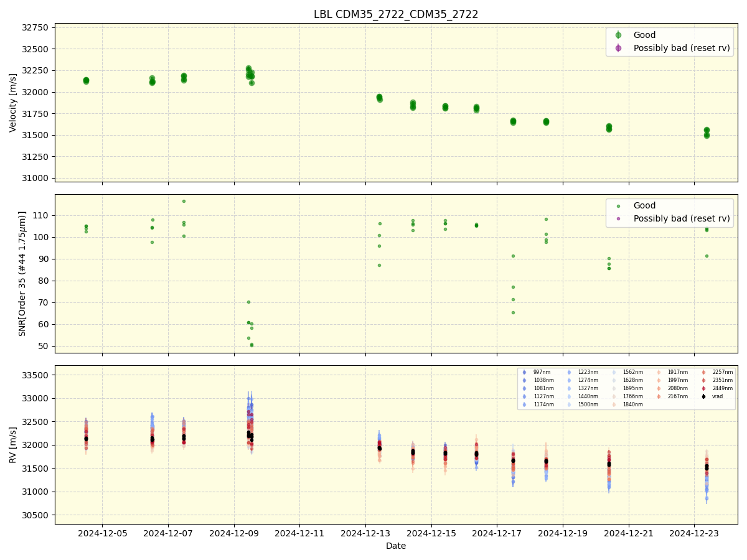Click the 2024-12-11 date tick label
Screen dimensions: 747x560
300,533
